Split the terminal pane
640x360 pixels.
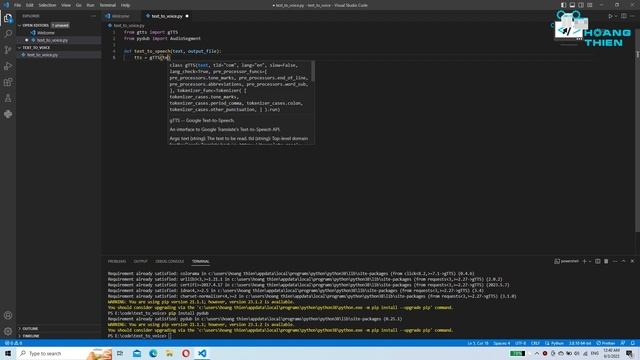pos(598,261)
